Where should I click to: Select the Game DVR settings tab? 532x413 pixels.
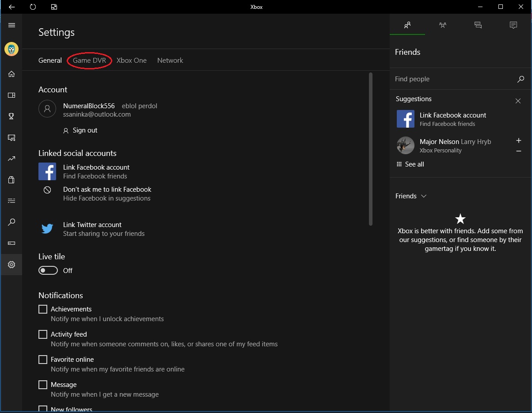[89, 61]
